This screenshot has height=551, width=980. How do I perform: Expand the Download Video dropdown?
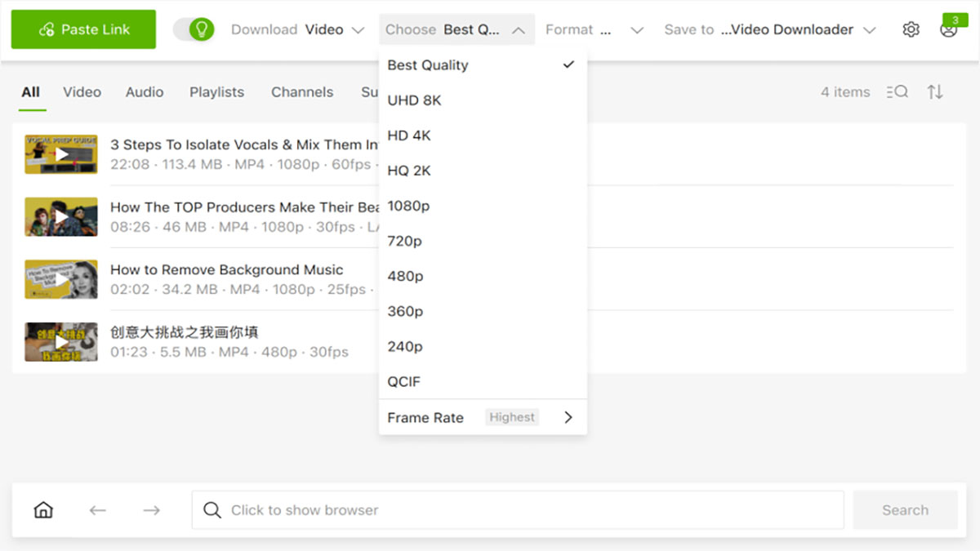click(297, 29)
